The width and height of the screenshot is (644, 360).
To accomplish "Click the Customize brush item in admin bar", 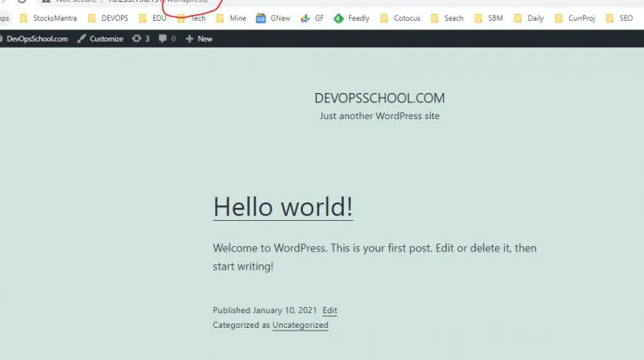I will (100, 38).
